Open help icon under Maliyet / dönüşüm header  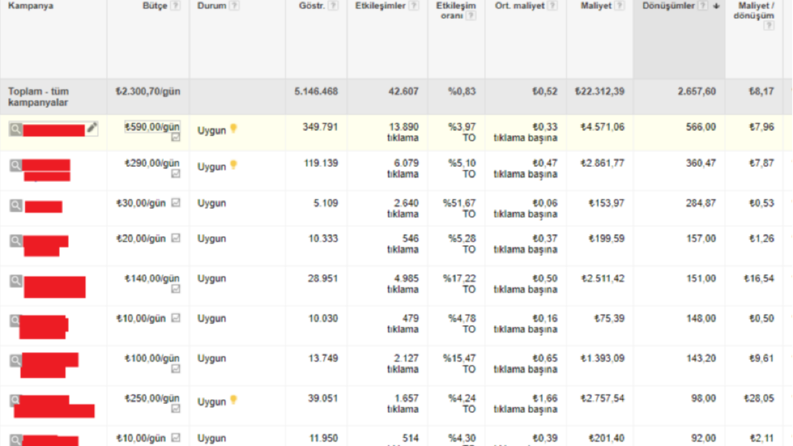[x=769, y=25]
